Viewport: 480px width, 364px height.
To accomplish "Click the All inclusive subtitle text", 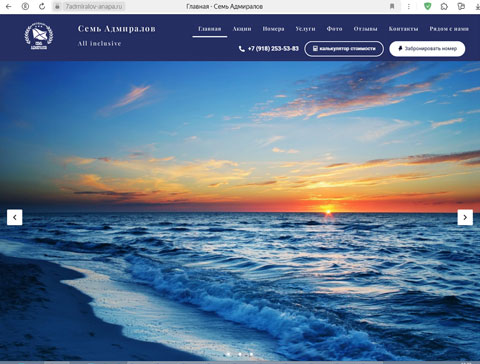I will point(99,43).
